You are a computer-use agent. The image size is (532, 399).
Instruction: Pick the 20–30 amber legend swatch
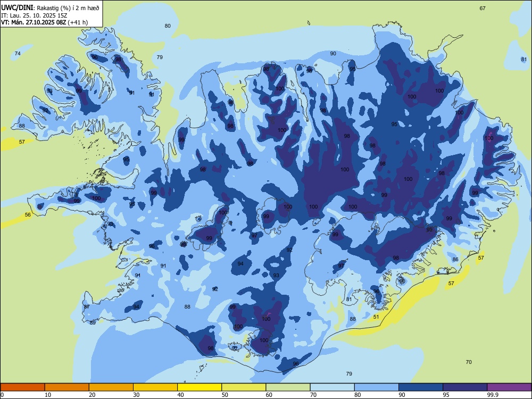coord(111,387)
